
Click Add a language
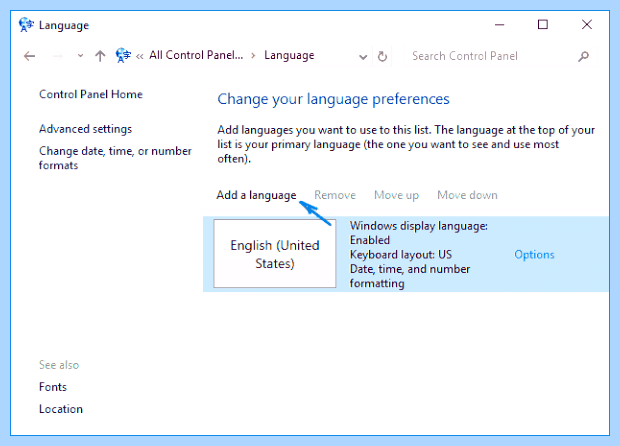[256, 195]
